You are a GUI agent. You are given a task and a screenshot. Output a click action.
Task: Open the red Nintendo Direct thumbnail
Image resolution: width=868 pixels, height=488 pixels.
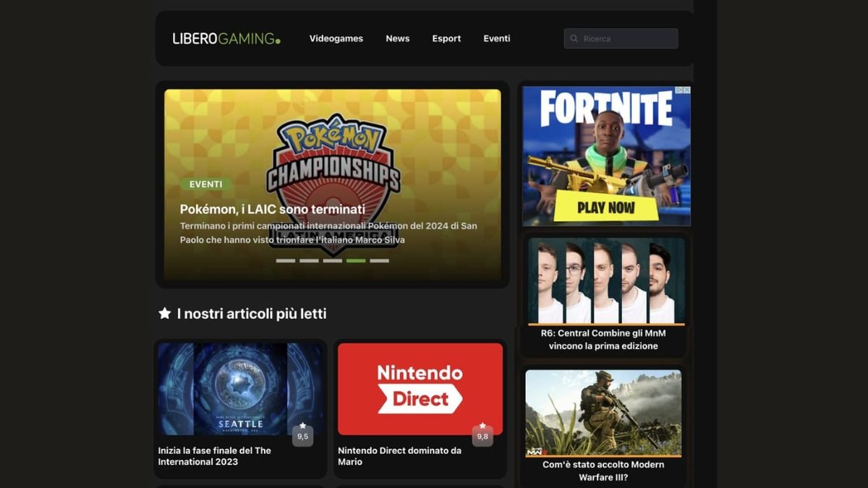tap(420, 389)
